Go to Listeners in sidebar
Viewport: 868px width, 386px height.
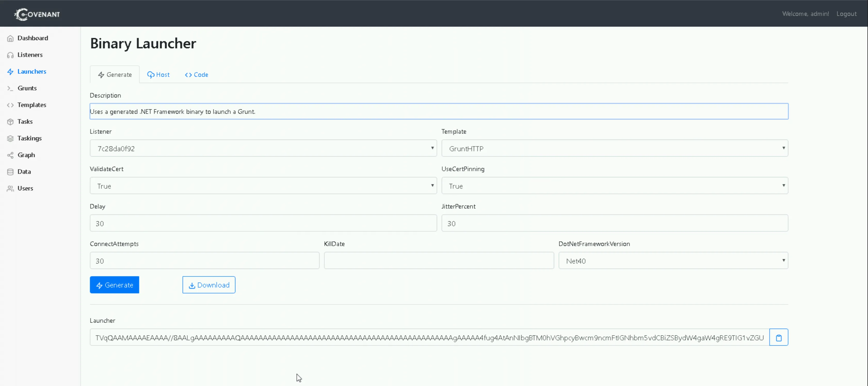[30, 55]
